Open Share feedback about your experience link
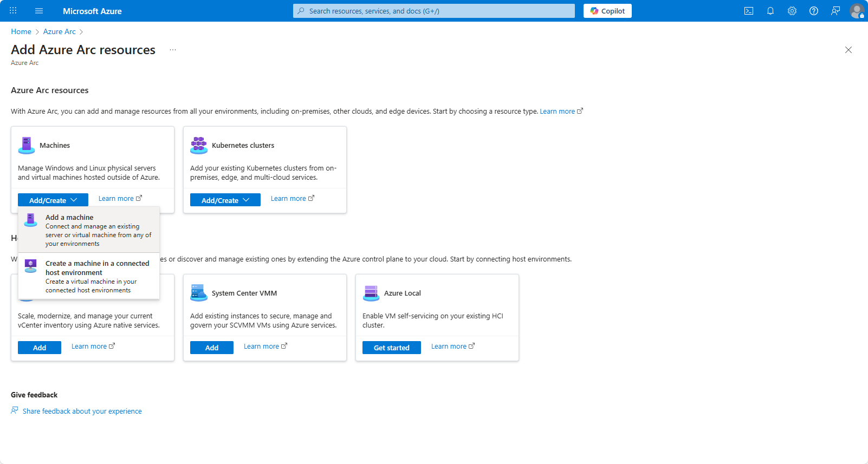This screenshot has width=868, height=464. pyautogui.click(x=82, y=411)
